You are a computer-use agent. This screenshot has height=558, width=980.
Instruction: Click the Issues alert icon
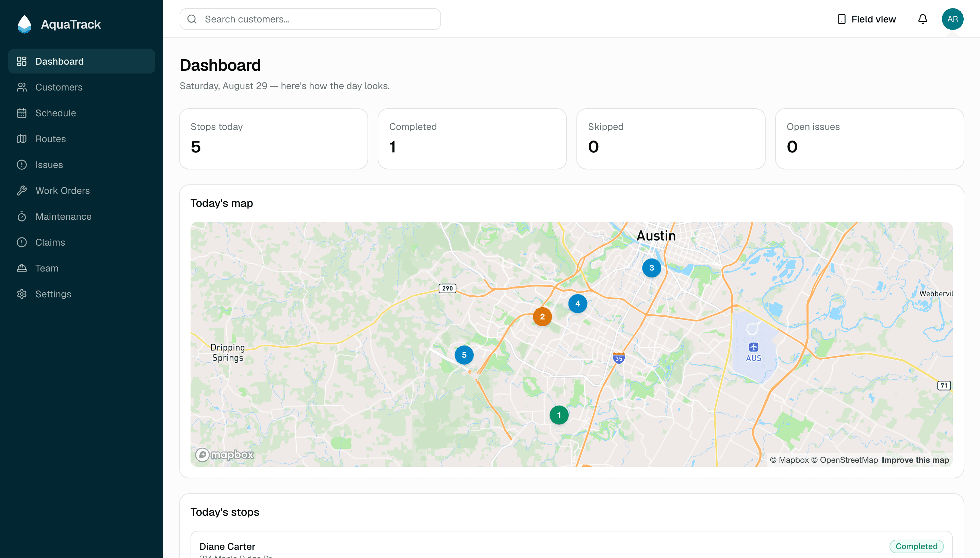point(22,165)
